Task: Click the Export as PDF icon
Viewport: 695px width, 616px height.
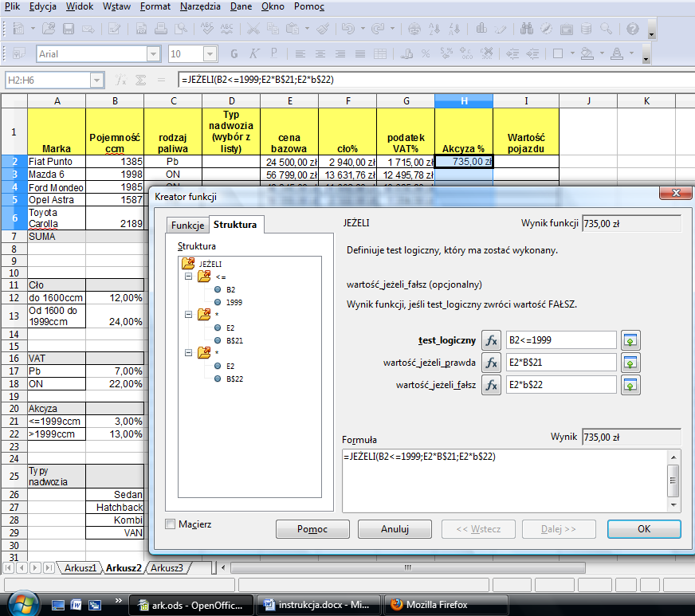Action: tap(141, 29)
